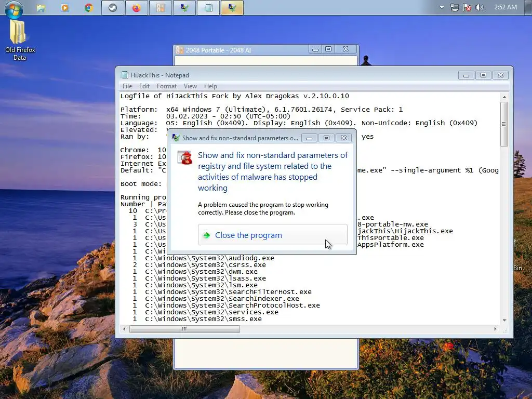Click the Show desktop strip at taskbar end
This screenshot has width=532, height=399.
(529, 7)
